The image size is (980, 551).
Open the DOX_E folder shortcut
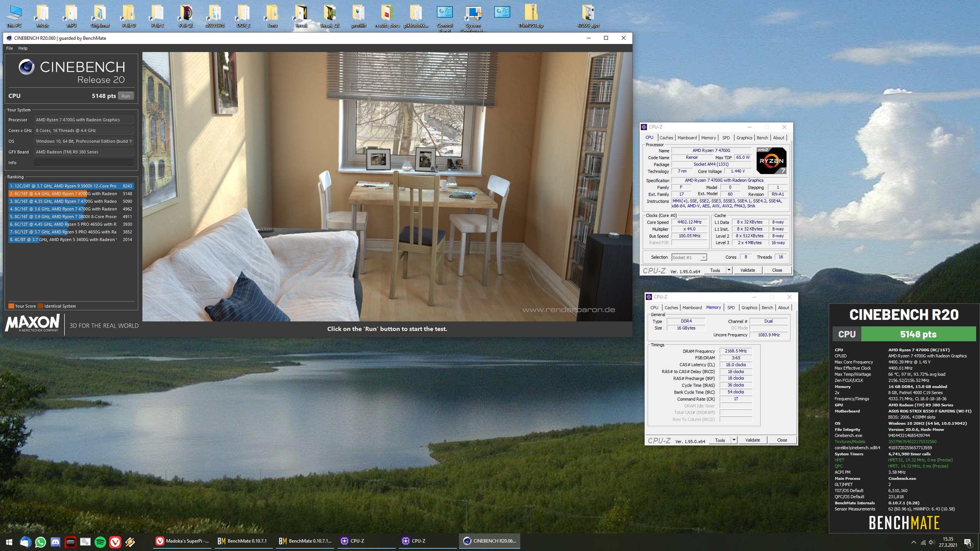tap(243, 16)
